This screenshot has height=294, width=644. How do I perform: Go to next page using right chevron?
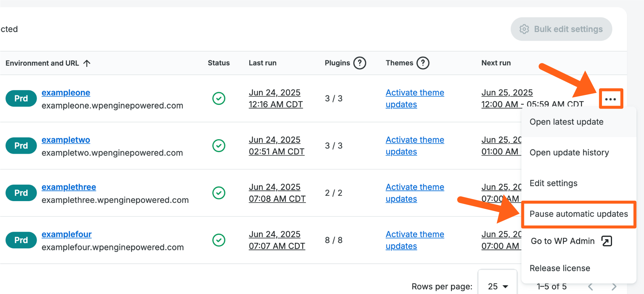coord(614,287)
